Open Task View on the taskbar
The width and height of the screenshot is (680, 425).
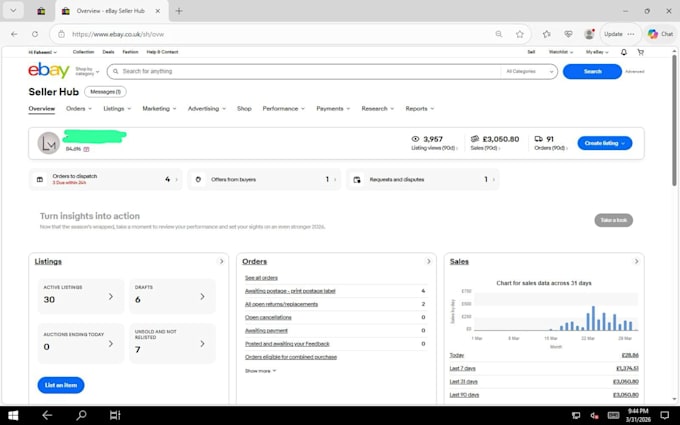[x=115, y=415]
